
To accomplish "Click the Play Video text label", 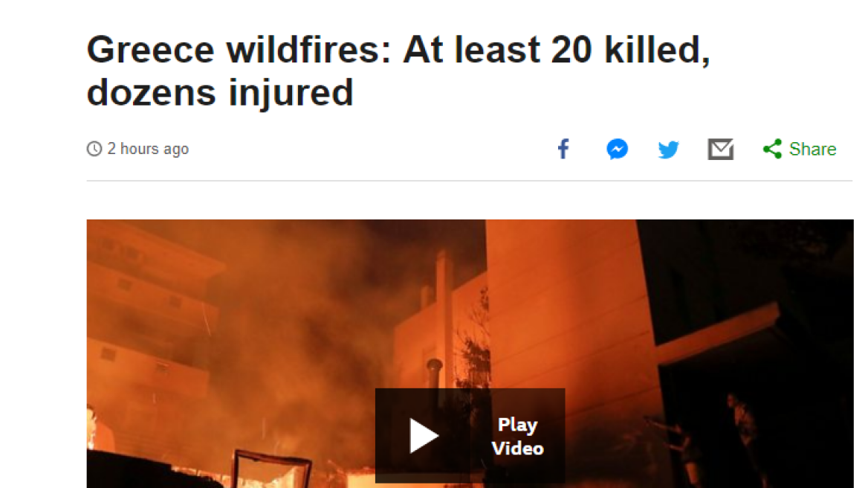I will point(517,437).
